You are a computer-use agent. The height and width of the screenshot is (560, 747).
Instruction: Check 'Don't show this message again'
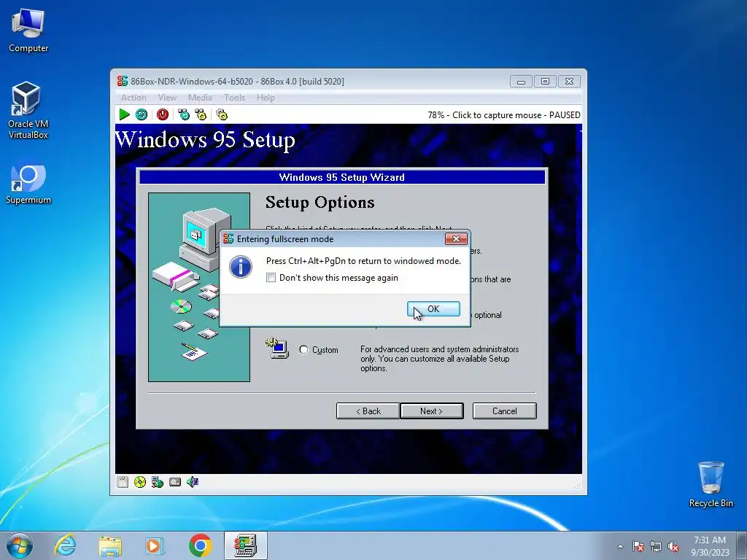(x=271, y=278)
